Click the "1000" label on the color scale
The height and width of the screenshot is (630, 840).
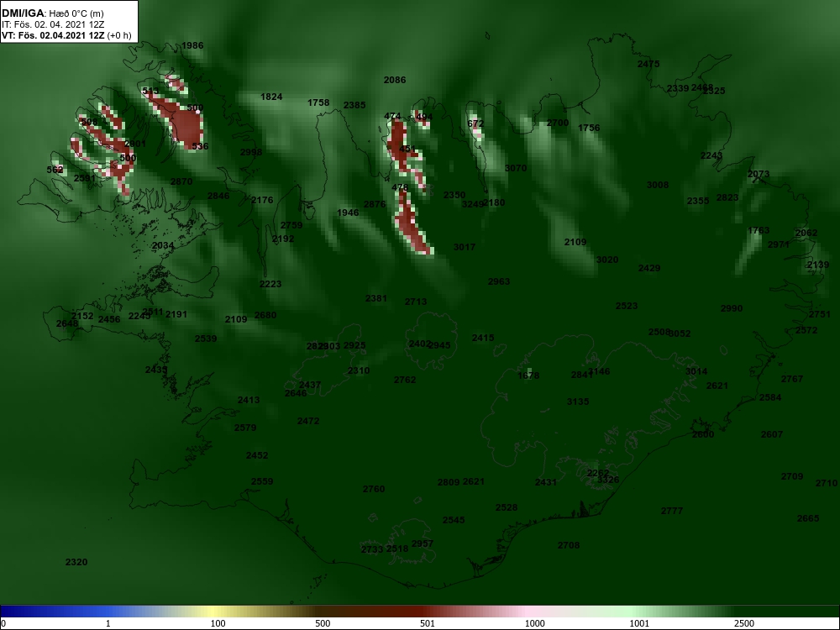pos(534,623)
